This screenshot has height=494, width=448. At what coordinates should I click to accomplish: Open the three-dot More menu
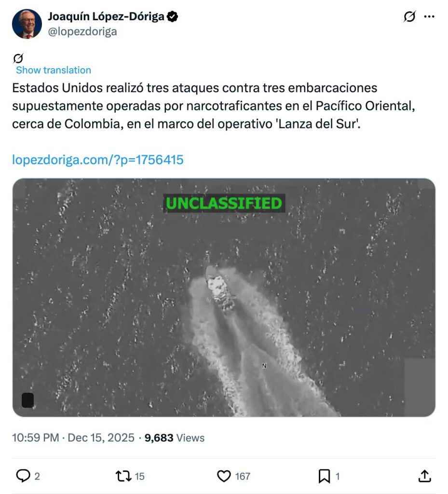pos(429,16)
